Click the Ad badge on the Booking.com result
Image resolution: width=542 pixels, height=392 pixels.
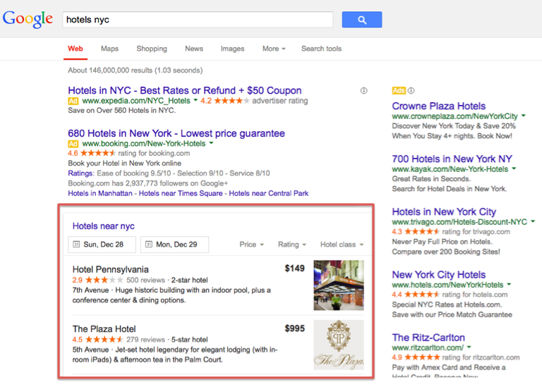coord(73,144)
